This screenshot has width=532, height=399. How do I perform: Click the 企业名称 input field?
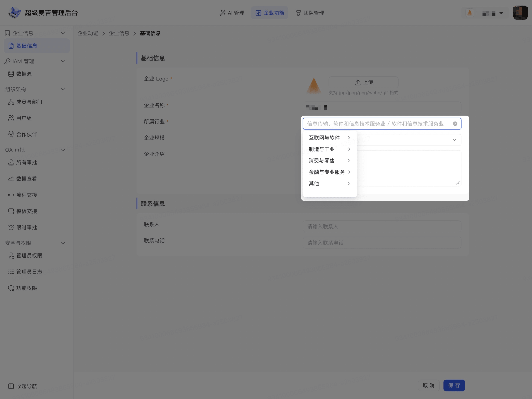point(382,107)
